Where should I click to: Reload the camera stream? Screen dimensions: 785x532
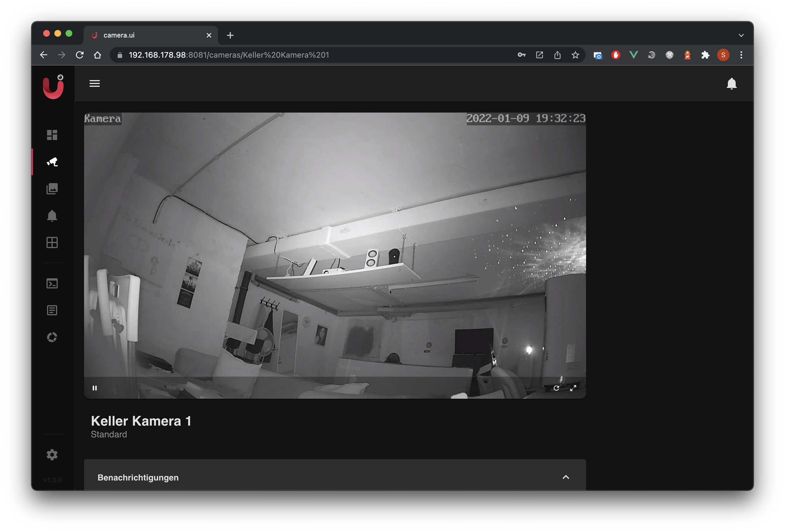click(x=556, y=388)
